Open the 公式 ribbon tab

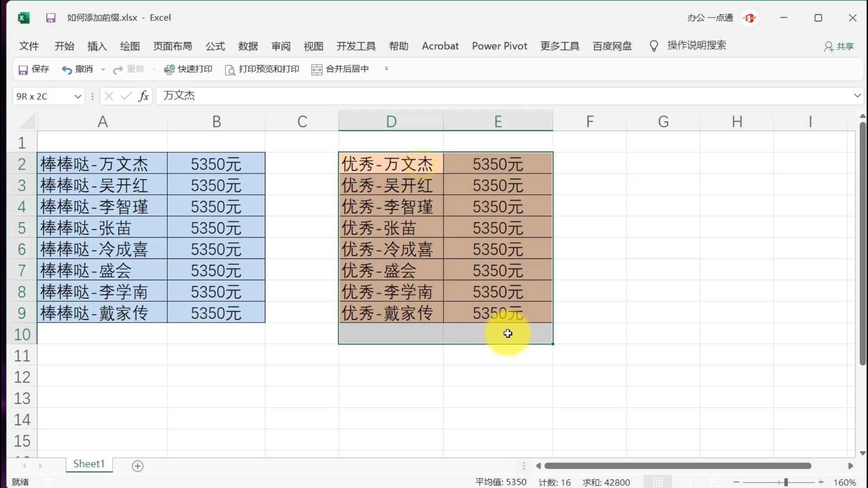point(215,46)
